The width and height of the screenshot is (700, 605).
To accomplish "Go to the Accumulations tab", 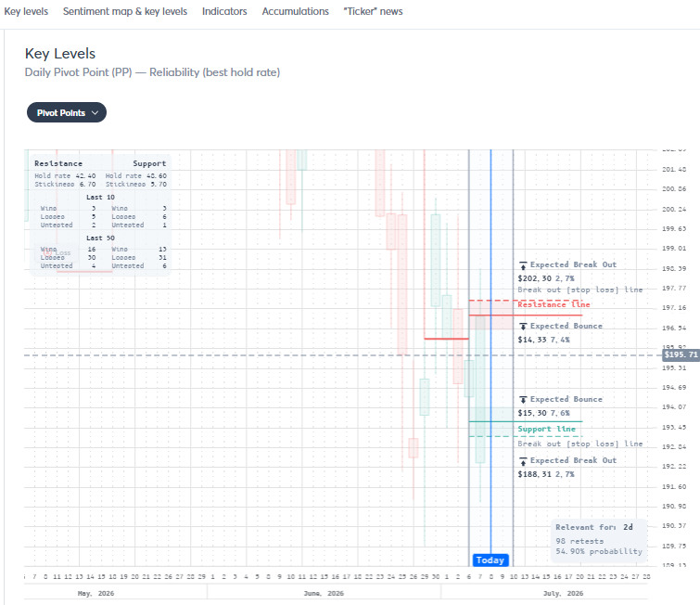I will coord(296,12).
